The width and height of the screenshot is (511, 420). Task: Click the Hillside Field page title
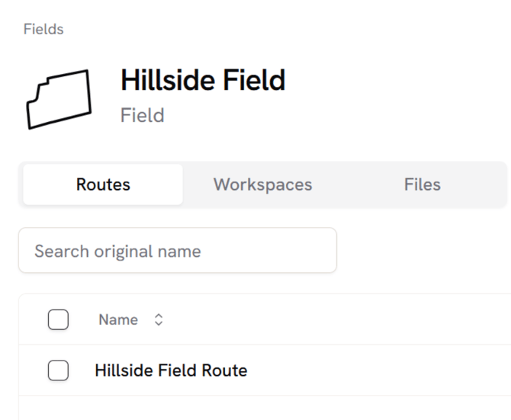(x=203, y=80)
